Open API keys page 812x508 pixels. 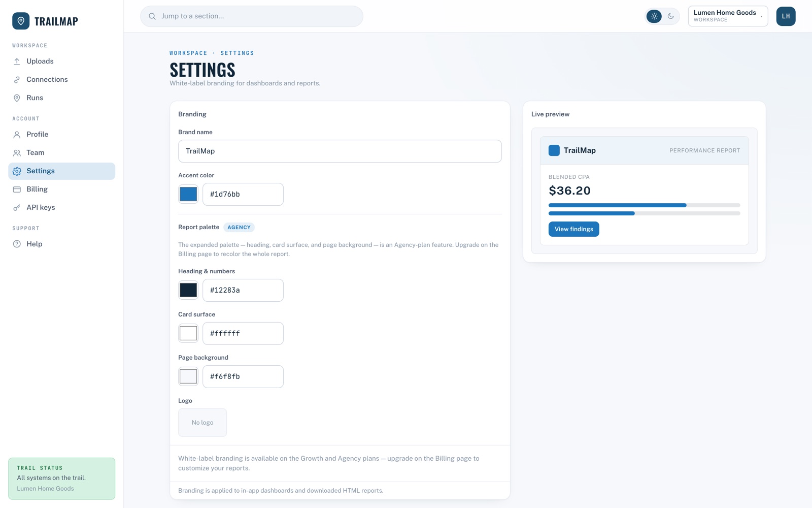[x=61, y=208]
